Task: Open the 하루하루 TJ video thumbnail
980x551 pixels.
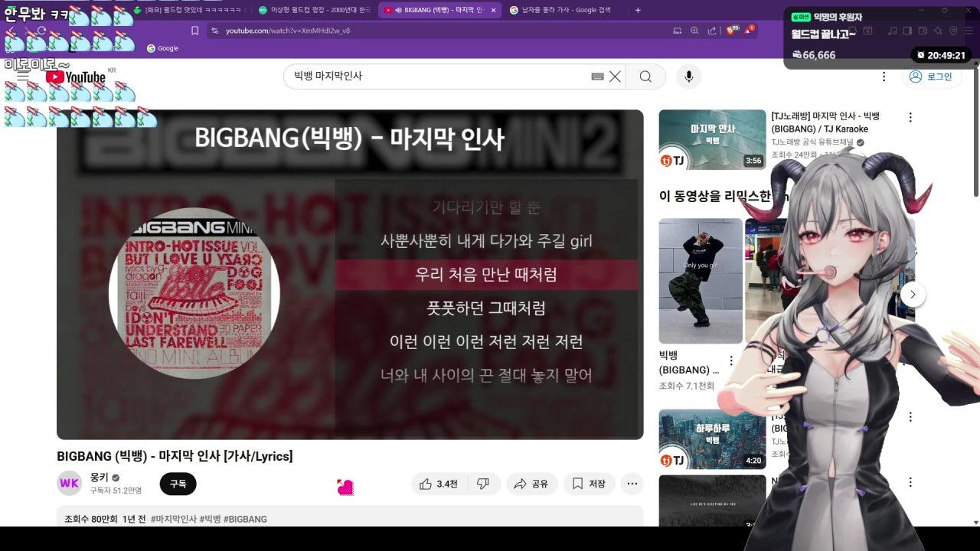Action: 712,439
